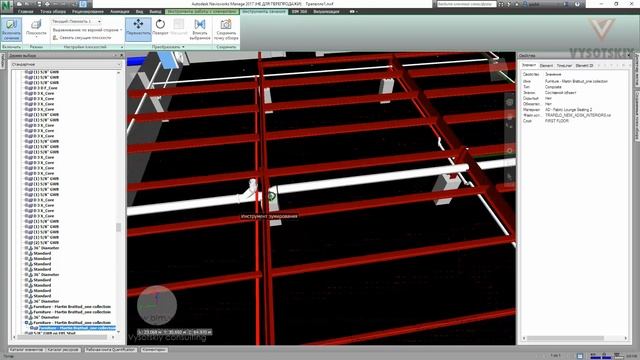640x360 pixels.
Task: Close the Selection Tree panel
Action: pyautogui.click(x=121, y=56)
